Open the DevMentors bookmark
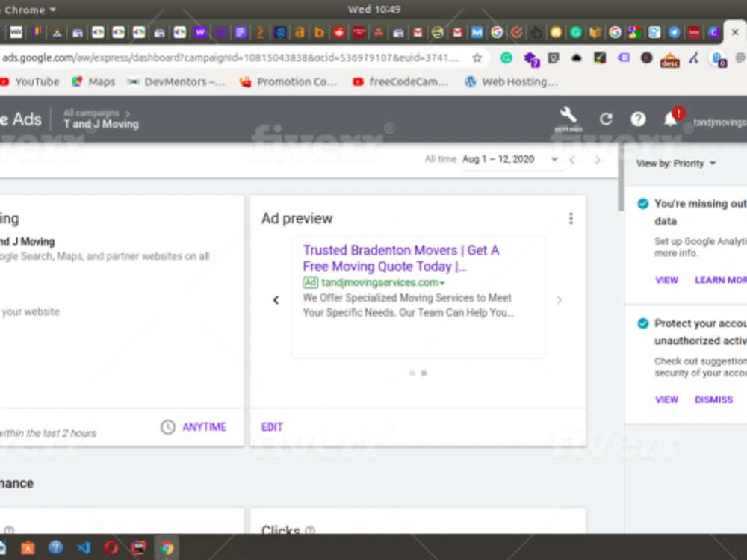 [176, 82]
